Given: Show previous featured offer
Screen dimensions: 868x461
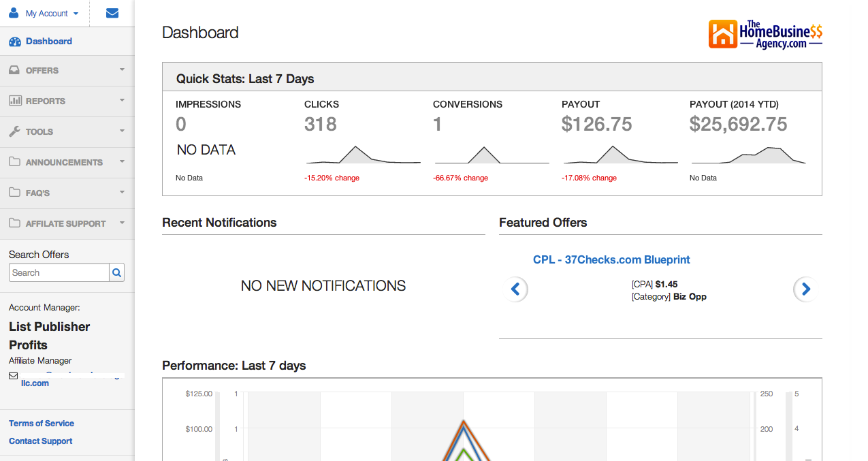Looking at the screenshot, I should click(515, 289).
